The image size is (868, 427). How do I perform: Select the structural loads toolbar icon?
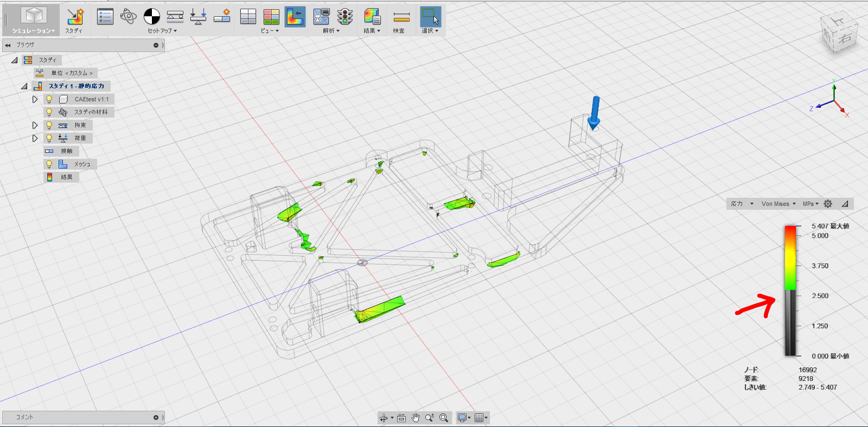(x=199, y=17)
